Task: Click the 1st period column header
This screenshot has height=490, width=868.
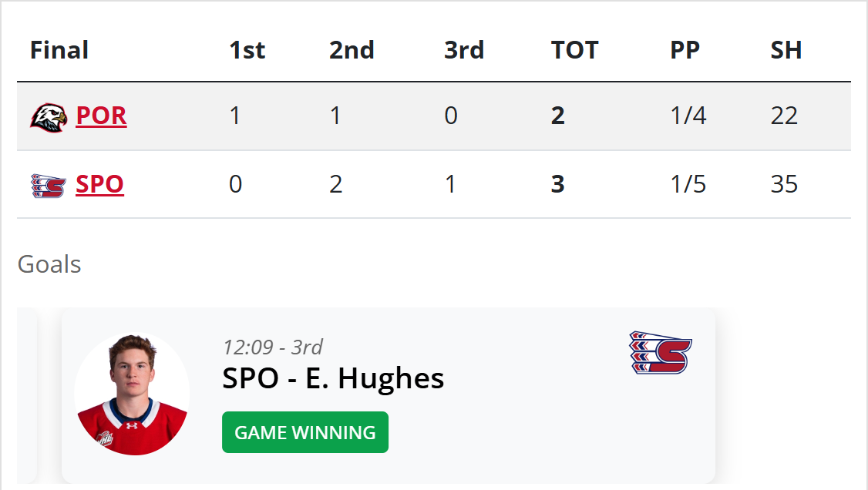Action: pos(247,50)
